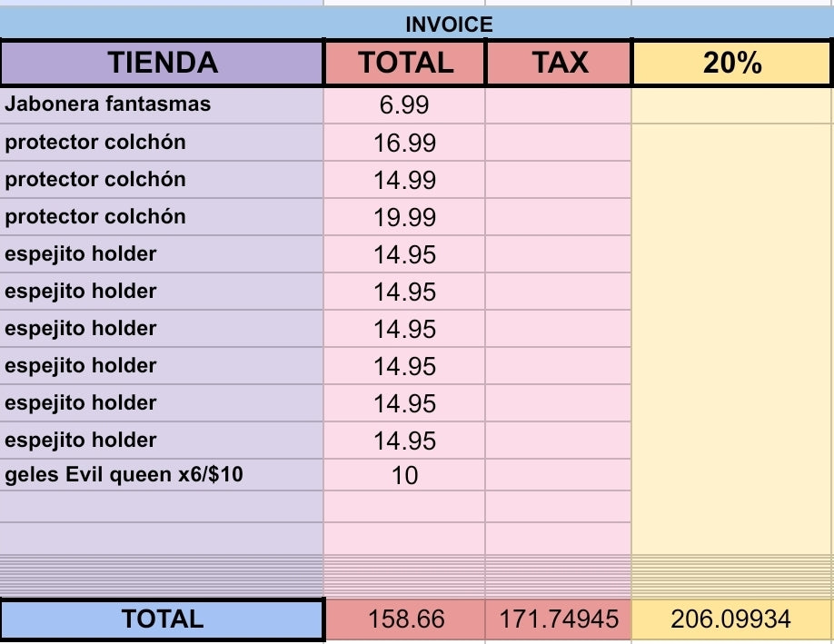The image size is (834, 644).
Task: Click the INVOICE title cell
Action: pos(449,25)
